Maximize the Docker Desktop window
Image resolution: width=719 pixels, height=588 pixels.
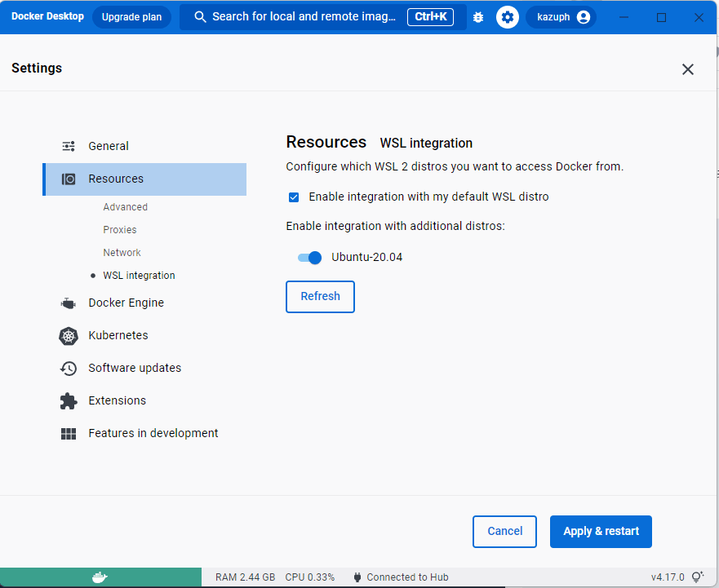(x=661, y=17)
